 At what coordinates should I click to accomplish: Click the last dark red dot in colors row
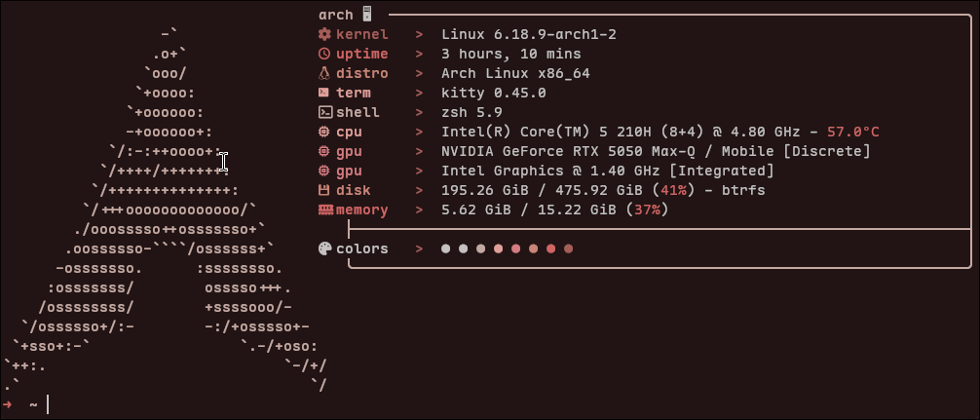point(568,248)
